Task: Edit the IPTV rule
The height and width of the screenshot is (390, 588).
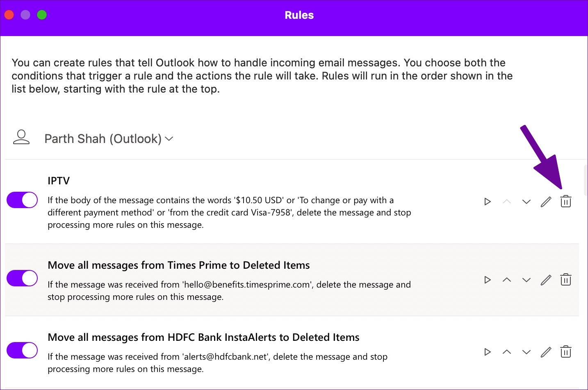Action: (x=546, y=202)
